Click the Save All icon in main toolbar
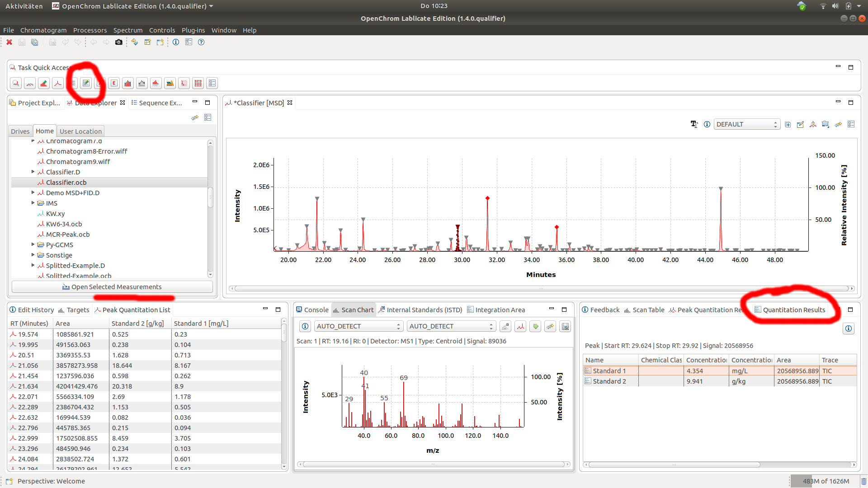This screenshot has width=868, height=488. tap(34, 42)
